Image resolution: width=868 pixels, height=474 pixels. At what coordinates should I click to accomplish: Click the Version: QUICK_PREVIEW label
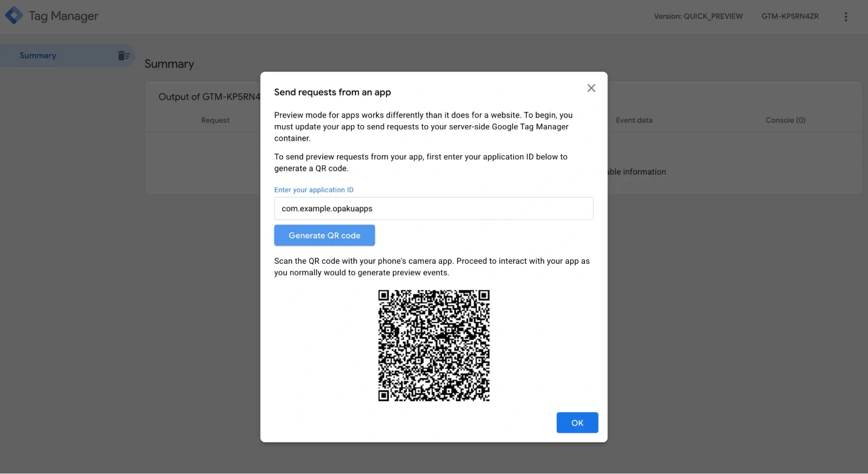tap(698, 17)
